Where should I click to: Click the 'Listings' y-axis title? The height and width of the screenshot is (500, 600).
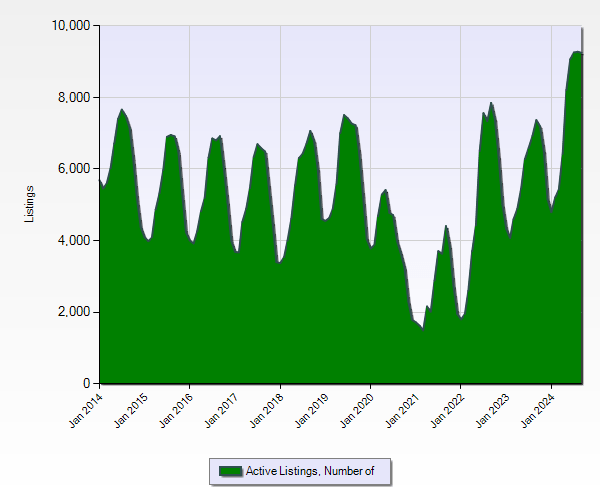31,204
